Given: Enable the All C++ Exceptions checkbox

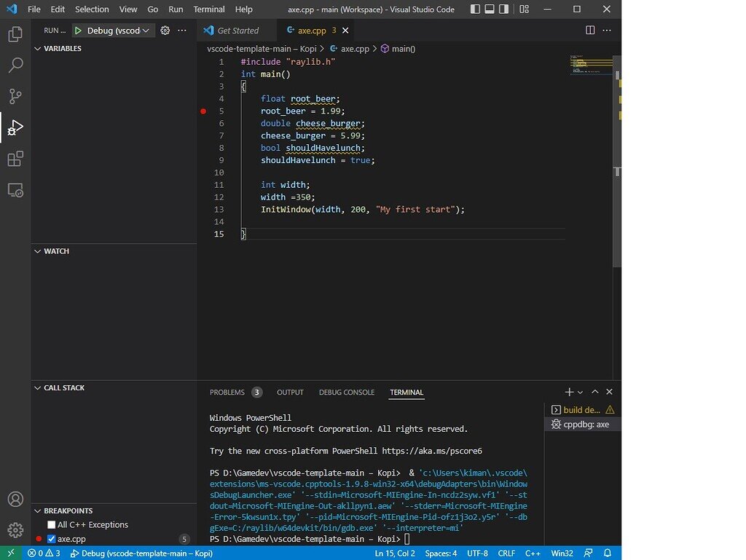Looking at the screenshot, I should 51,524.
